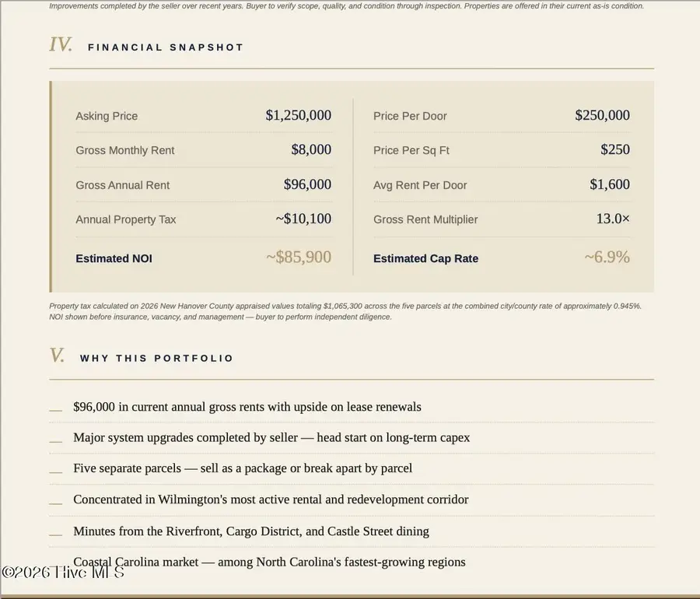
Task: Click the Price Per Sq Ft label
Action: (411, 150)
